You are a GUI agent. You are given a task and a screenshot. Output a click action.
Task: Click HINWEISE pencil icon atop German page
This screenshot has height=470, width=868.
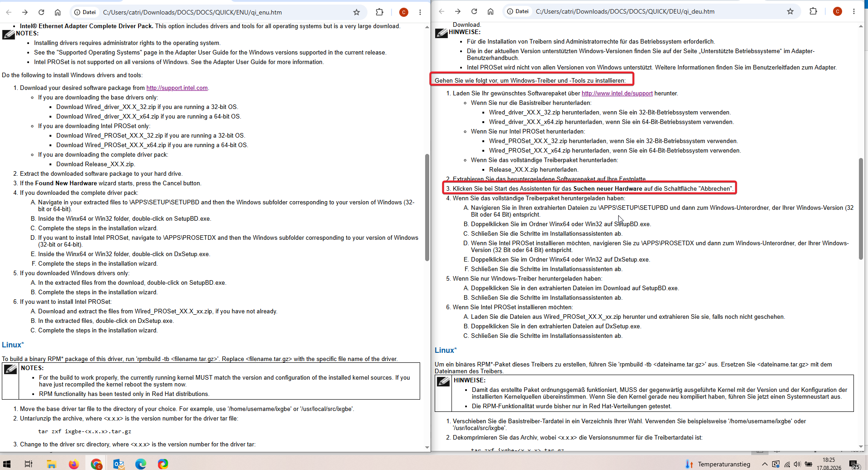pos(441,33)
